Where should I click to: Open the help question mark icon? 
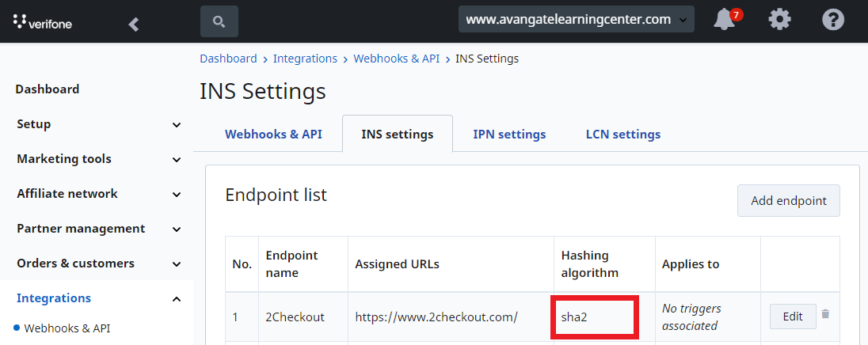coord(832,21)
